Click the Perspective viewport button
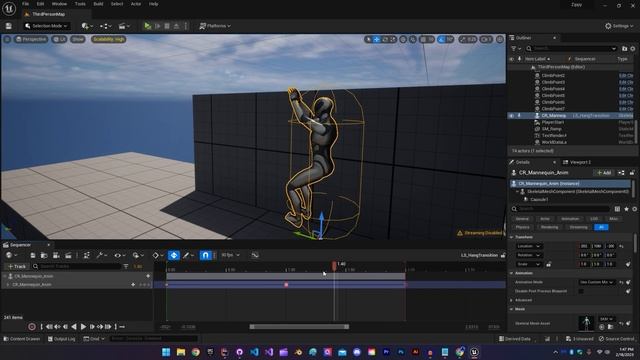640x360 pixels. [31, 39]
